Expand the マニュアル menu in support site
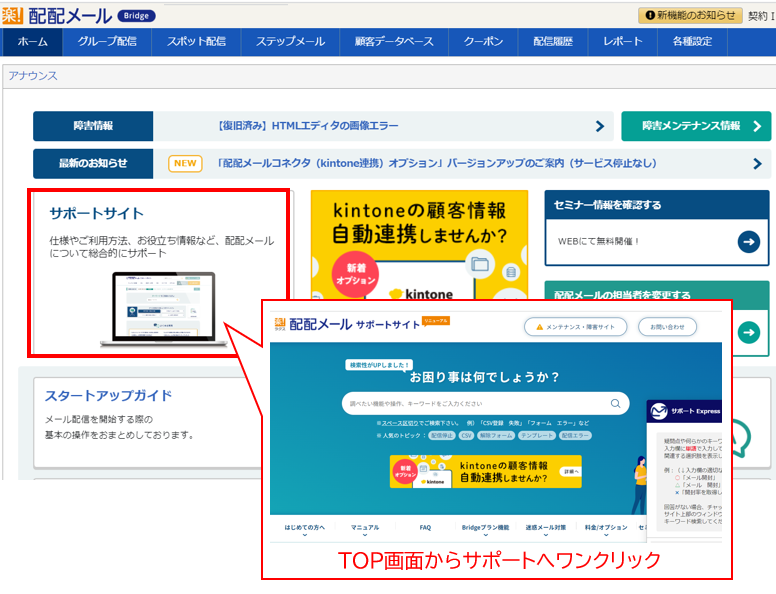This screenshot has height=594, width=776. pos(364,528)
